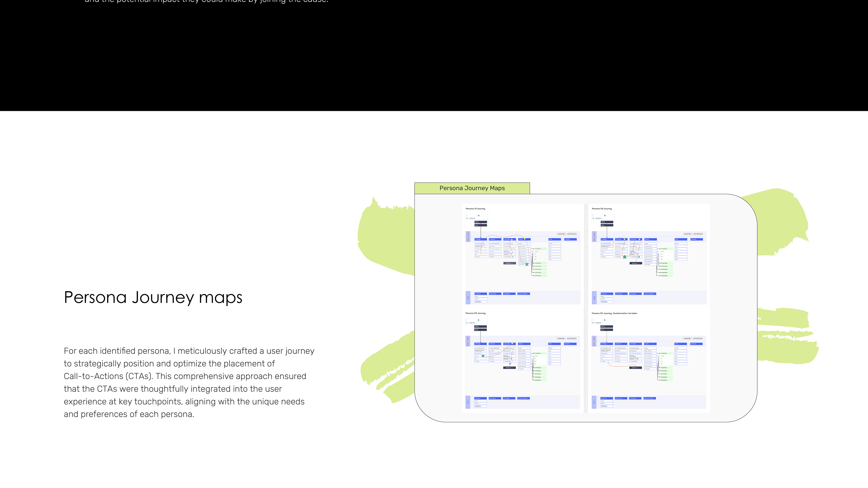Click legend star icon under Persona 01 Journey title
868x488 pixels.
(x=479, y=216)
